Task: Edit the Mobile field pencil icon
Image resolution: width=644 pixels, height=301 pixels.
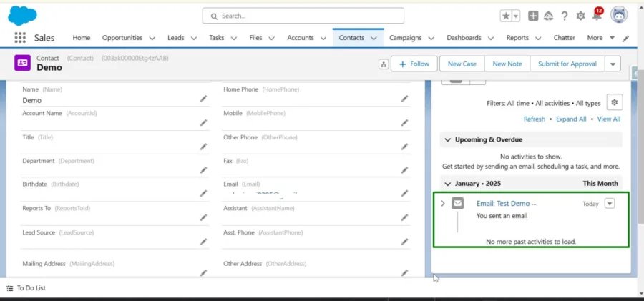Action: click(404, 122)
